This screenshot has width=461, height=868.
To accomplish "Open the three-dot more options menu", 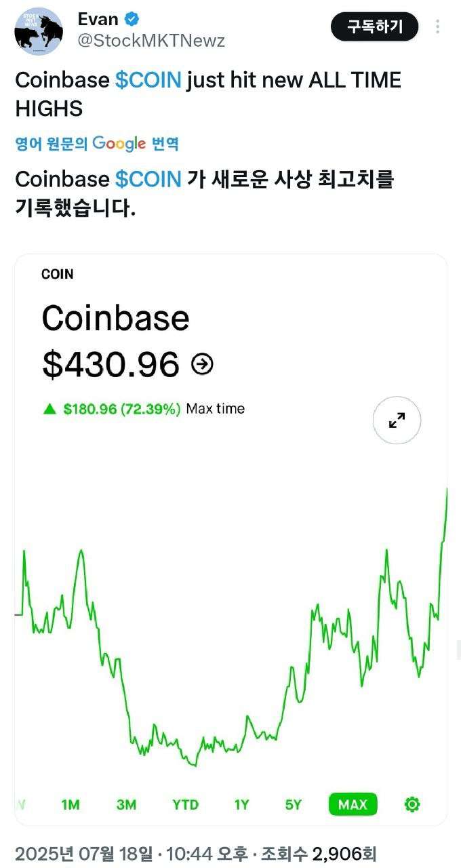I will click(438, 26).
